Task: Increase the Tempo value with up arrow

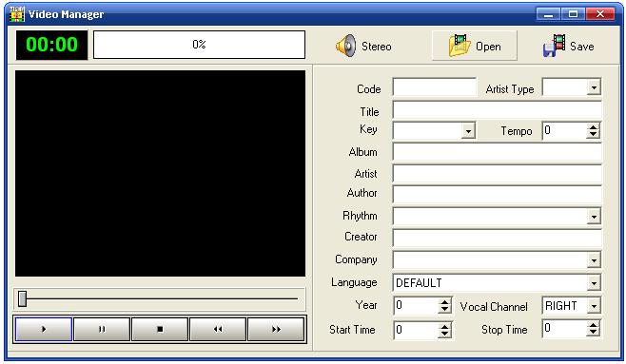Action: point(594,127)
